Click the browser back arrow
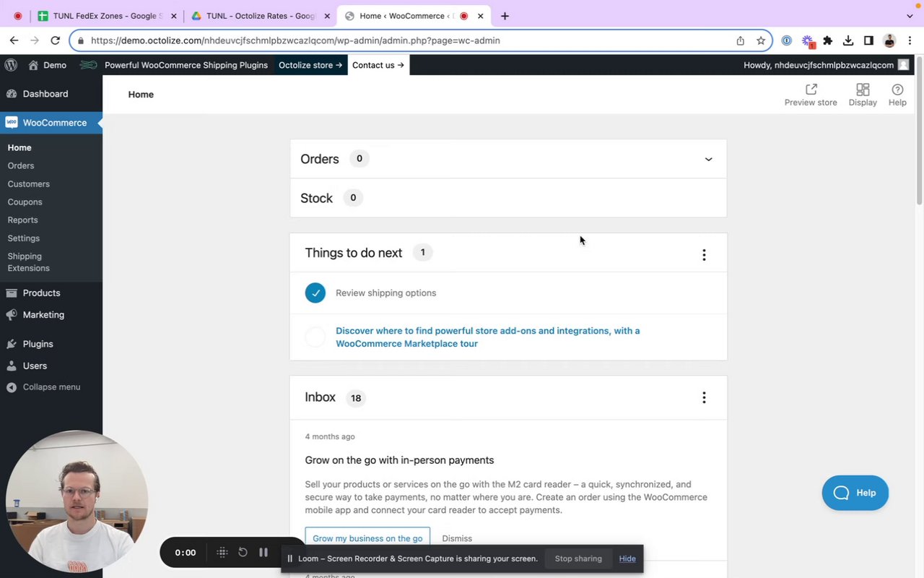924x578 pixels. tap(14, 40)
